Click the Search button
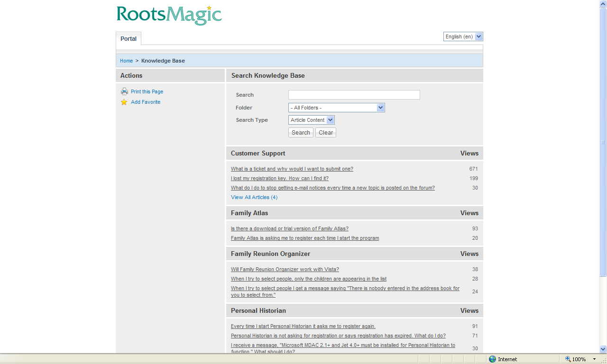 click(301, 133)
